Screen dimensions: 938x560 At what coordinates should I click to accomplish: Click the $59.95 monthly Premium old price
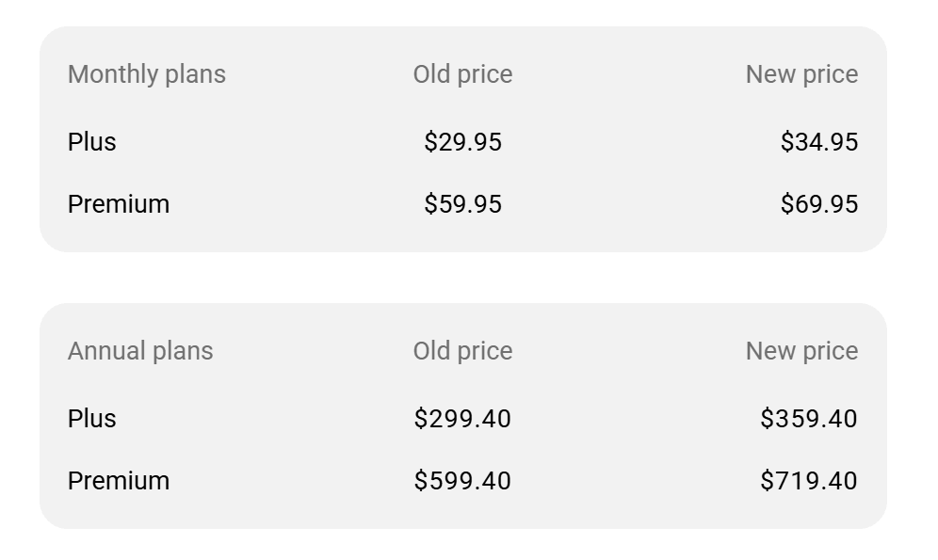pyautogui.click(x=462, y=204)
